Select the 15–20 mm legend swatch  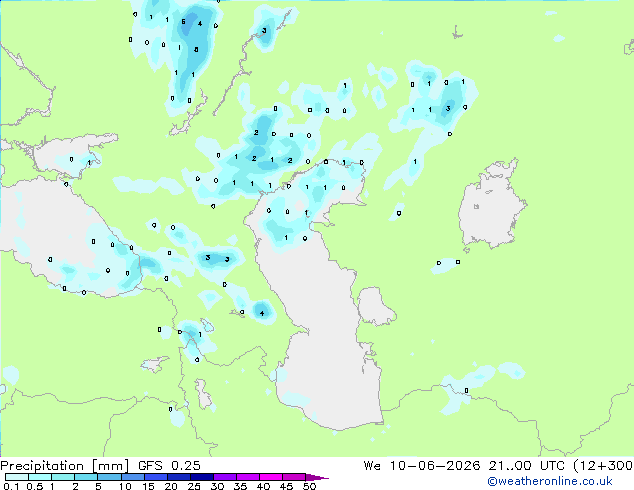pyautogui.click(x=155, y=477)
